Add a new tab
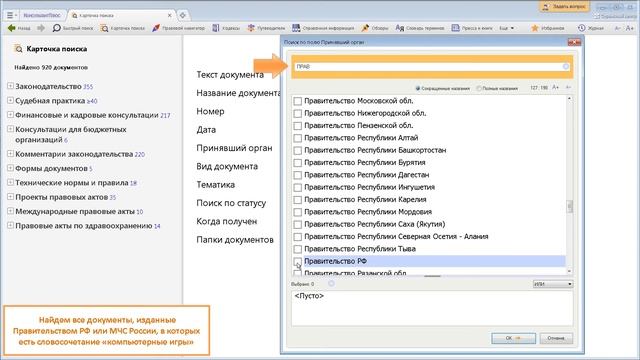This screenshot has height=360, width=640. pyautogui.click(x=182, y=15)
